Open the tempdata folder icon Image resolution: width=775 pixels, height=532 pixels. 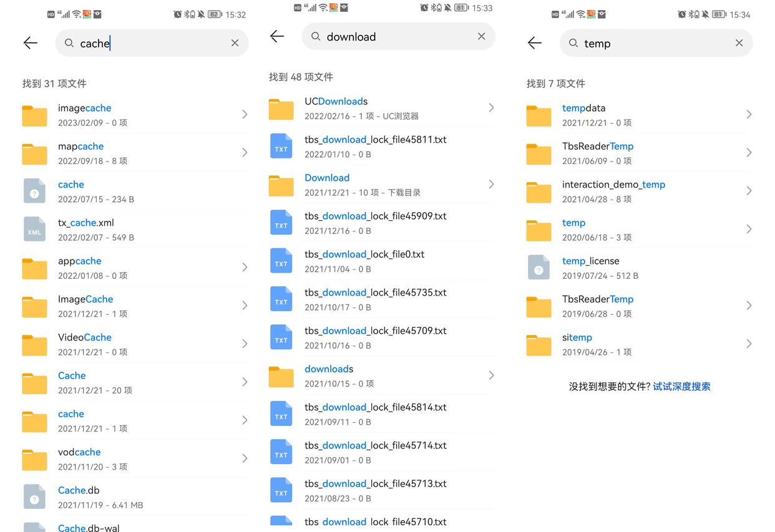[x=539, y=115]
